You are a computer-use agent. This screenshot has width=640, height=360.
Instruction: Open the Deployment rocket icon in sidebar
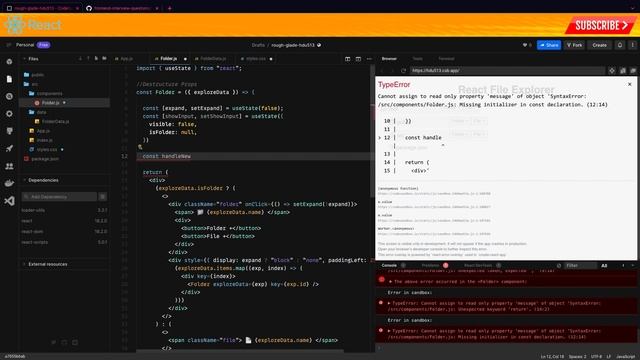pos(9,149)
